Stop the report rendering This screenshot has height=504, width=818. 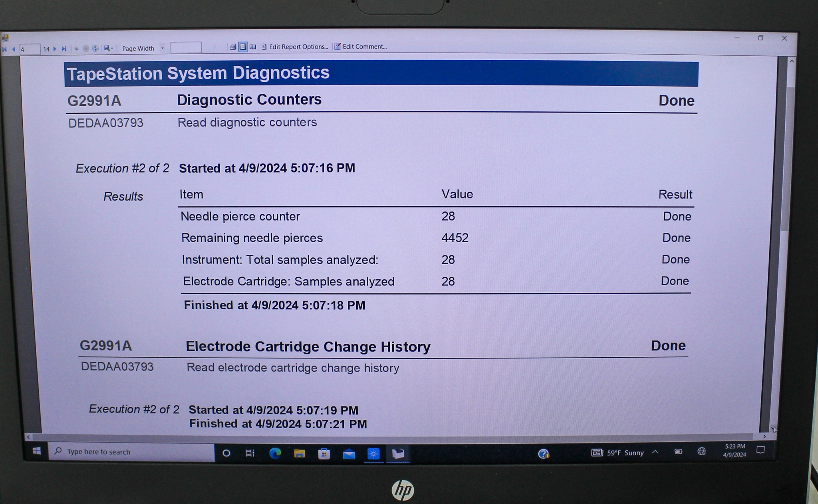click(x=86, y=49)
